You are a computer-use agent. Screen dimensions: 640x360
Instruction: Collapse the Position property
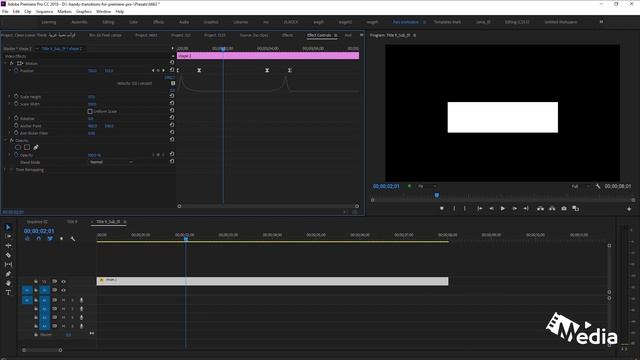pos(10,71)
